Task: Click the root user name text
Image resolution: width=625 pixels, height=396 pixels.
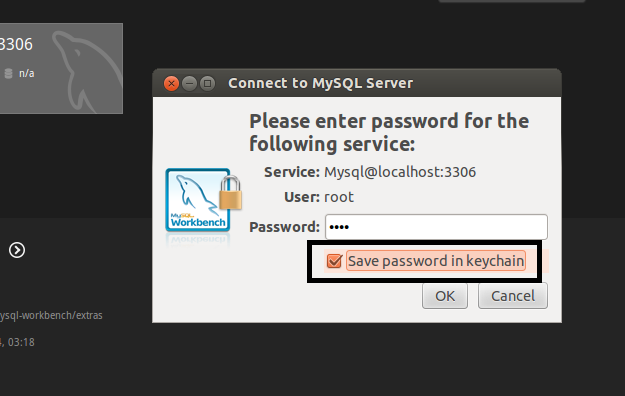Action: coord(339,197)
